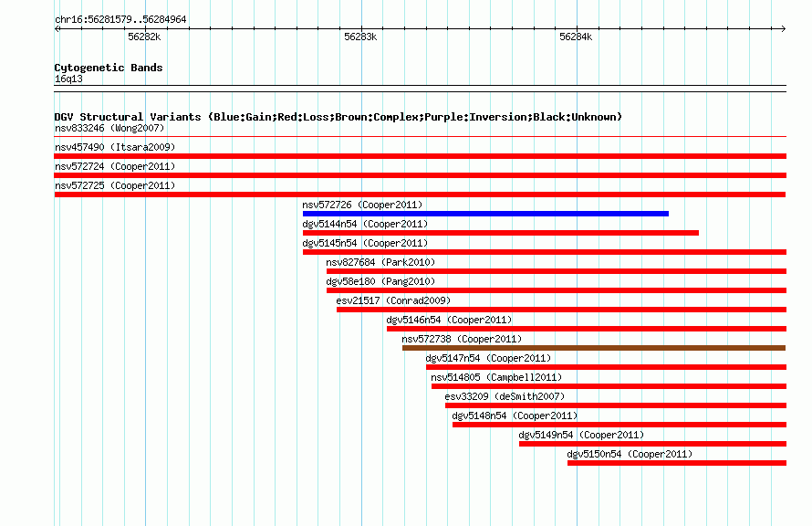Click the left arrow of the ruler
Image resolution: width=812 pixels, height=526 pixels.
57,28
